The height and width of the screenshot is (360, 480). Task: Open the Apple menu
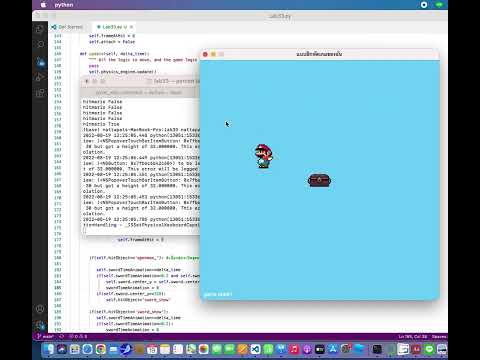(x=43, y=5)
